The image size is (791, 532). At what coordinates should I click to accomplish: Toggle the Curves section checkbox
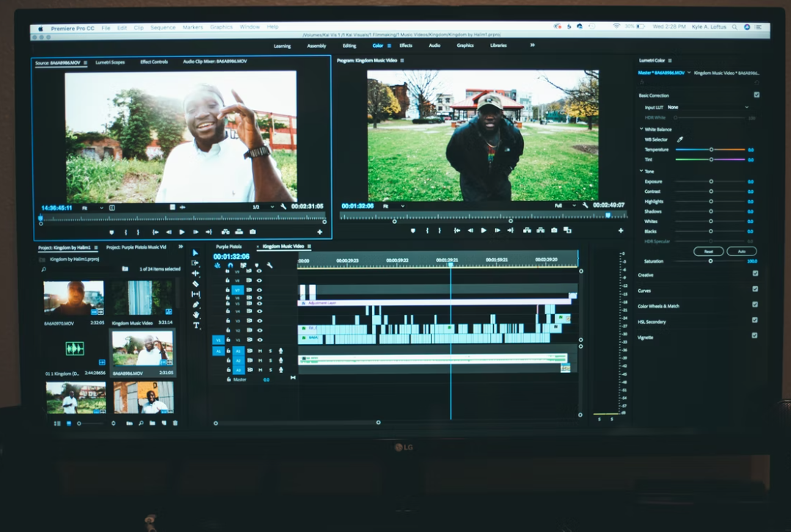click(755, 289)
